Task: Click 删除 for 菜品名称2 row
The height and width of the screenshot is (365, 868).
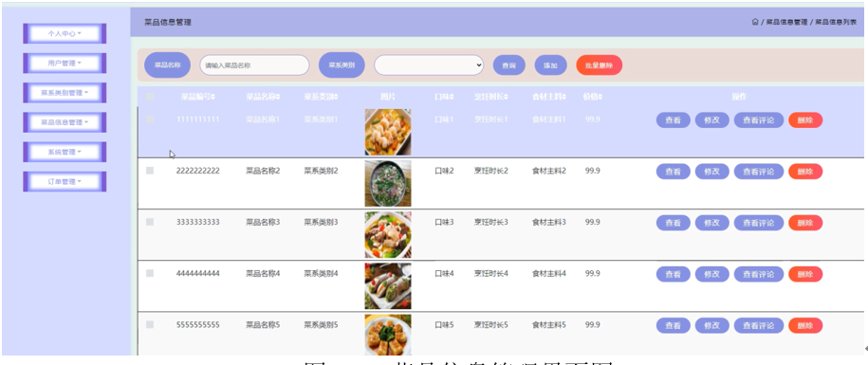Action: (x=805, y=172)
